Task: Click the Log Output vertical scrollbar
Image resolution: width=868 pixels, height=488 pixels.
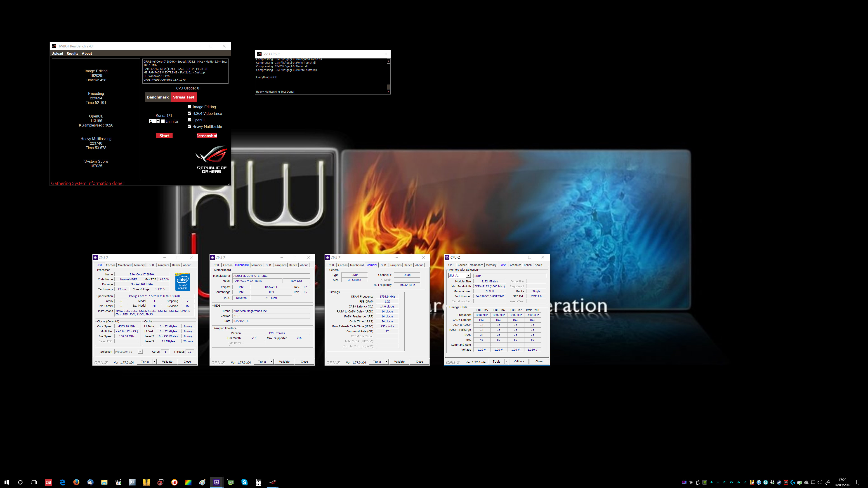Action: pos(389,76)
